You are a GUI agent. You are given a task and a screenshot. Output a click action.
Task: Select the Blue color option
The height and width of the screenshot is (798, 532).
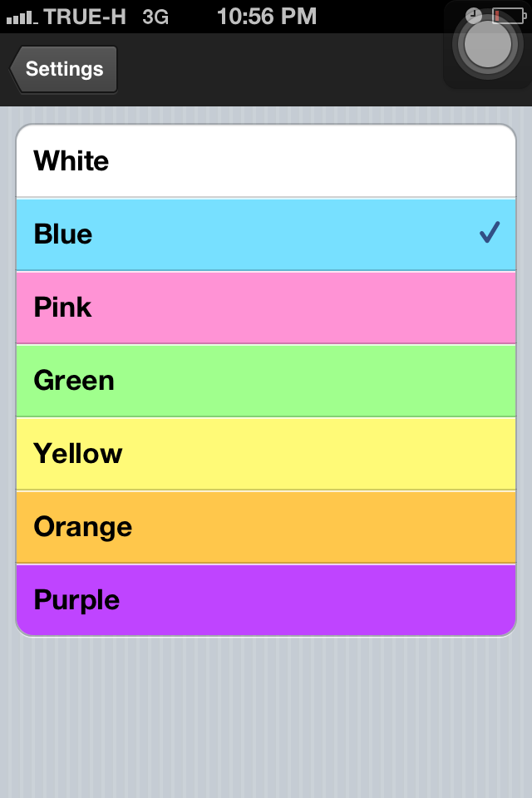[x=266, y=234]
